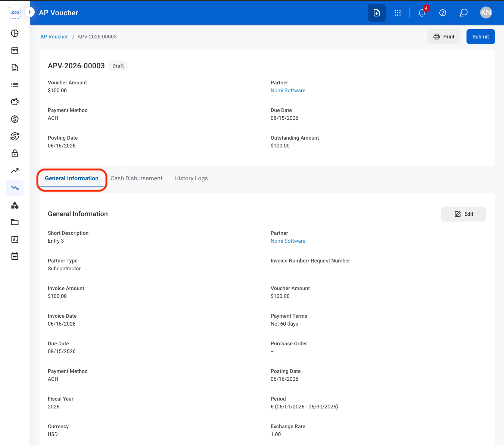The width and height of the screenshot is (504, 445).
Task: Open the KN user avatar menu
Action: [x=486, y=13]
